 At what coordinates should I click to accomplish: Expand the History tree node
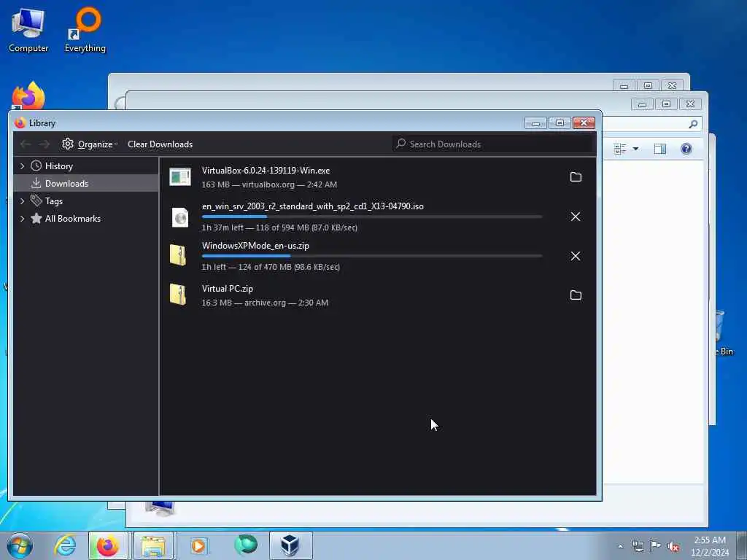click(22, 166)
